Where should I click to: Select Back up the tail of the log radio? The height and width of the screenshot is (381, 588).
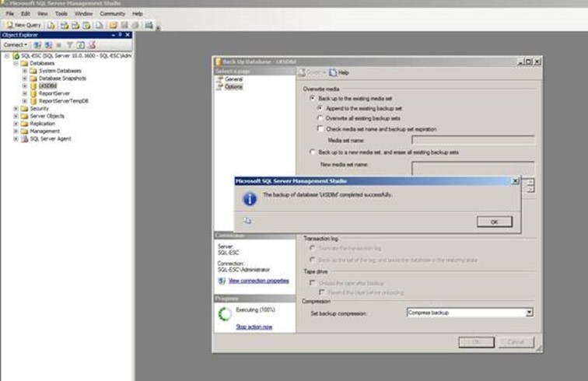[312, 260]
